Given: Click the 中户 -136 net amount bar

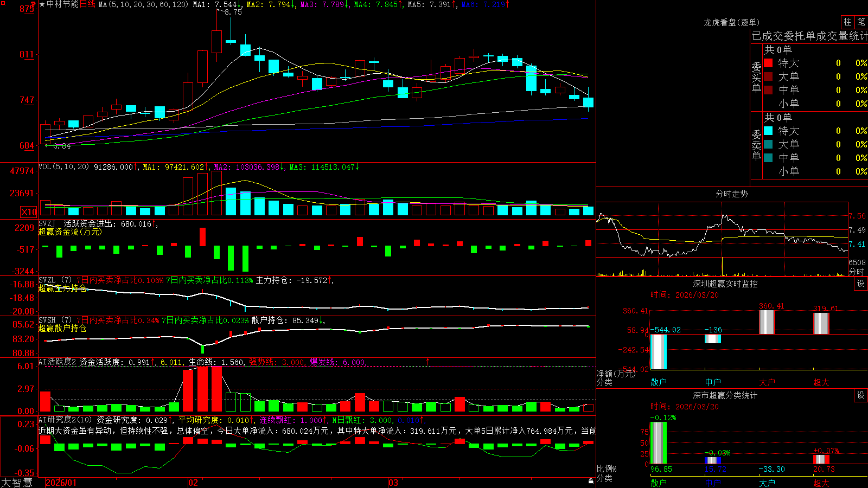Looking at the screenshot, I should 713,339.
